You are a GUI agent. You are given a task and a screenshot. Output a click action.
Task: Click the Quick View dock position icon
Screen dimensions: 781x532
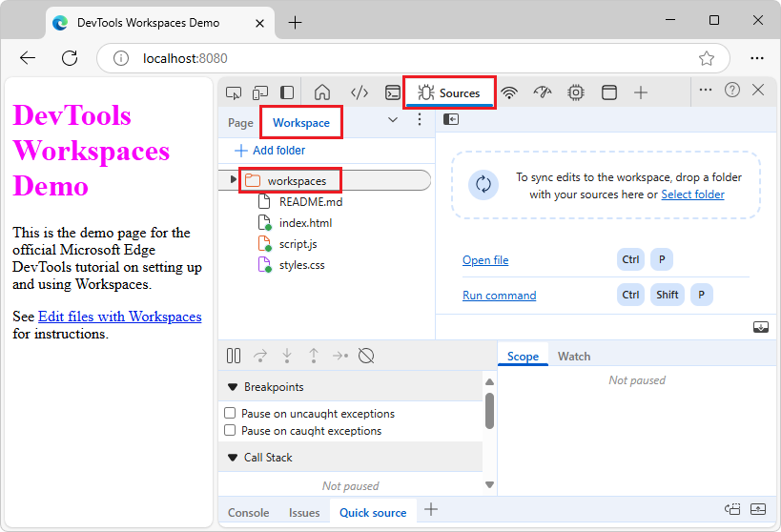click(x=732, y=509)
